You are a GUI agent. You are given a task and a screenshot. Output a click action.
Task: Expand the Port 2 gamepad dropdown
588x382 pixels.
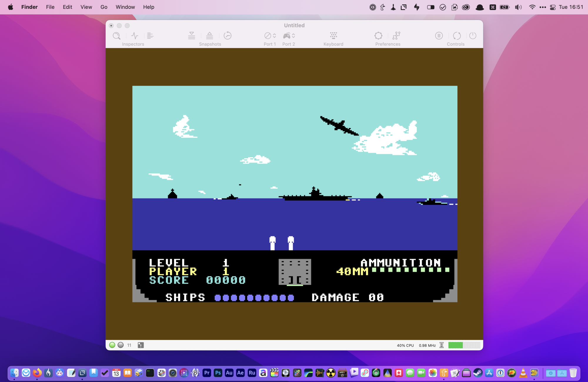coord(289,36)
